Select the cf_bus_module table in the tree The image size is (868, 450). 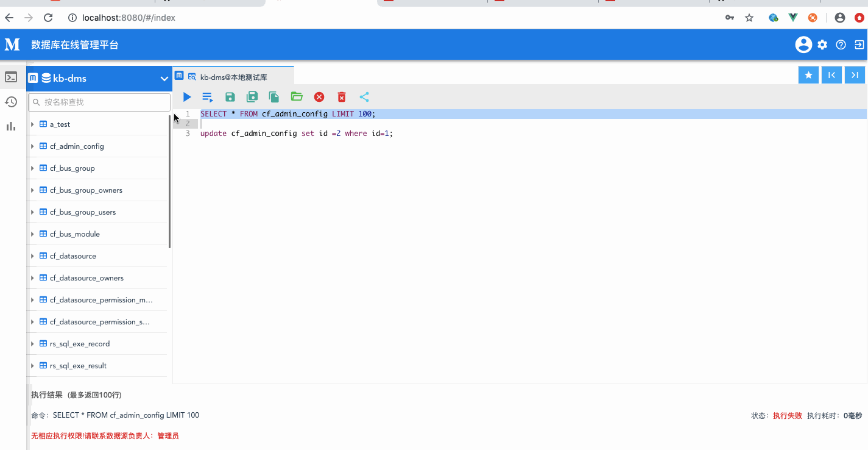coord(74,234)
